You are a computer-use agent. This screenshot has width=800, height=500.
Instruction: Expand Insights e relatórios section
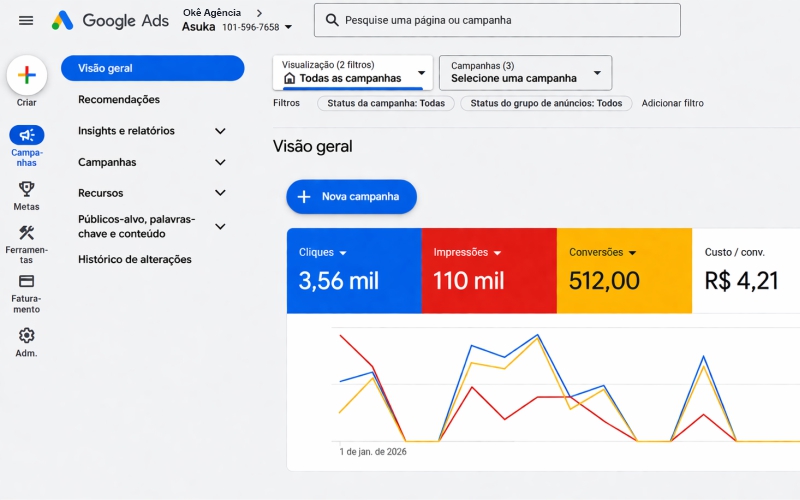pyautogui.click(x=220, y=131)
